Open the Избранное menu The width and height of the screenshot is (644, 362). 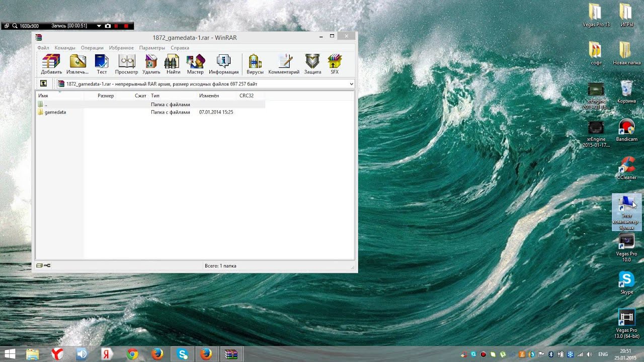click(121, 48)
